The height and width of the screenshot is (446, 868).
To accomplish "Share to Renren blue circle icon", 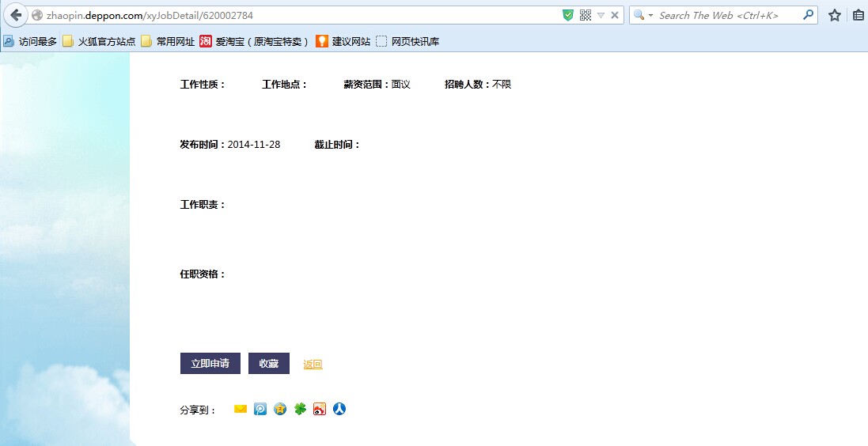I will click(339, 409).
